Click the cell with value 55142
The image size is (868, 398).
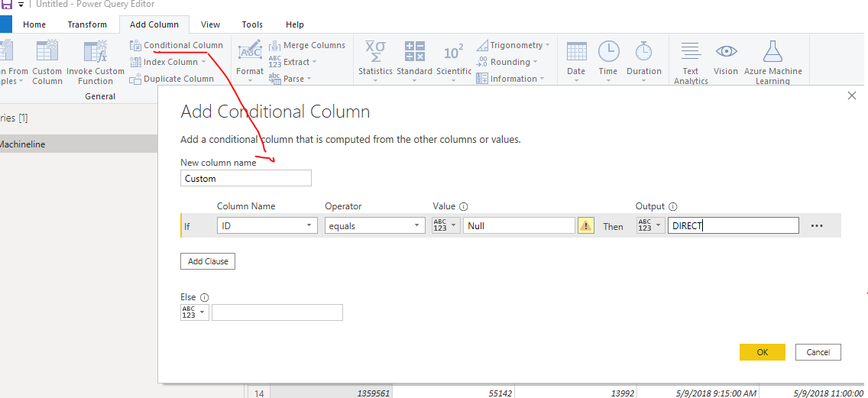(x=454, y=393)
